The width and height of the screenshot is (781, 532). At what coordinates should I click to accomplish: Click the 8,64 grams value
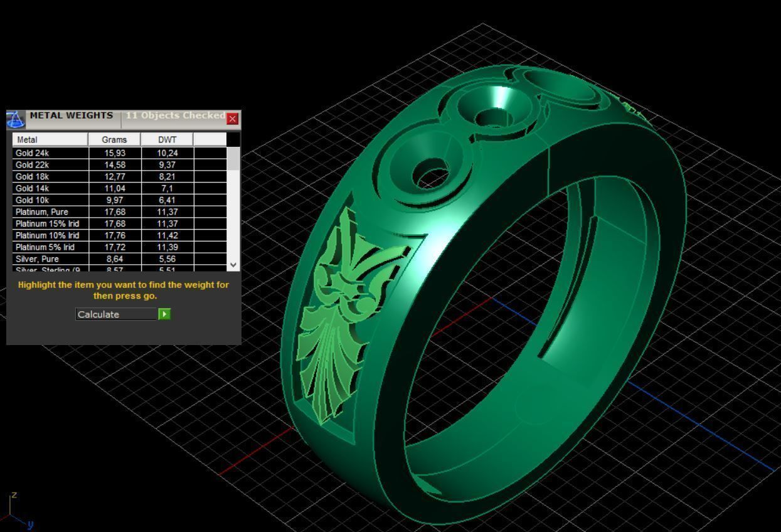click(115, 259)
